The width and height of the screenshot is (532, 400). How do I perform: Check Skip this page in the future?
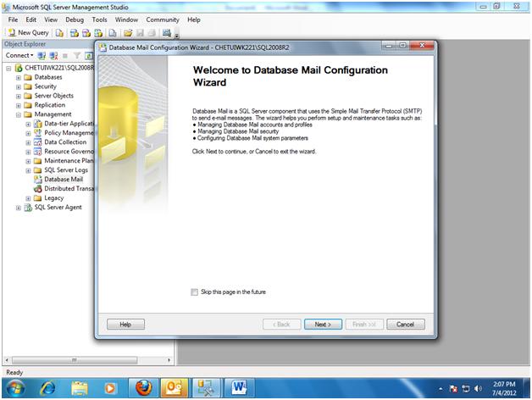pos(194,292)
